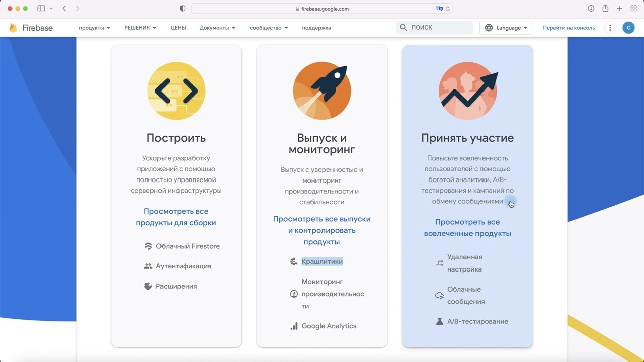Open the highlighted Крашлитики link

point(322,261)
